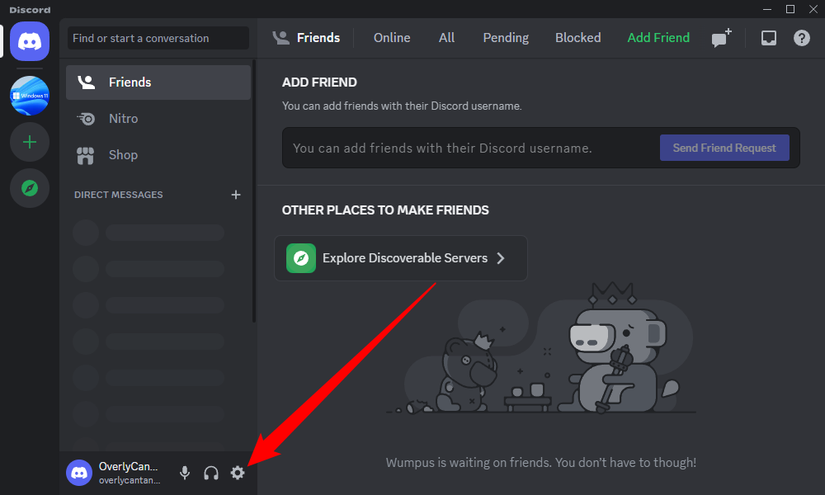Open the Explore Discoverable Servers compass icon in the sidebar
Viewport: 825px width, 495px height.
point(29,188)
